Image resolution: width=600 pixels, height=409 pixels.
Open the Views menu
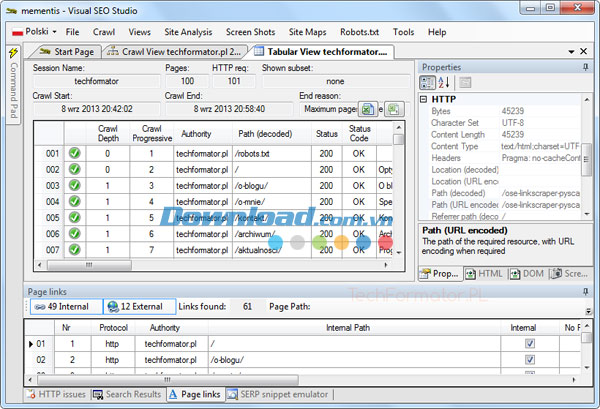tap(140, 32)
